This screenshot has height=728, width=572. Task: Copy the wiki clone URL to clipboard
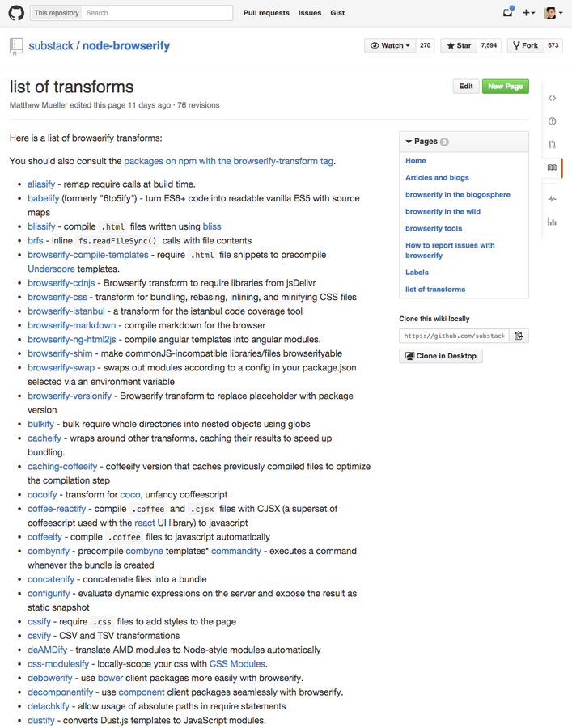point(519,336)
